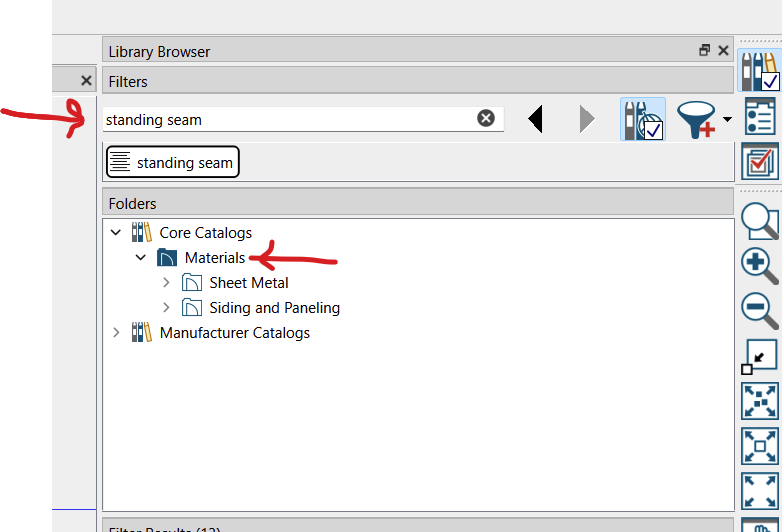
Task: Toggle the Library Browser side toolbar button
Action: [759, 70]
